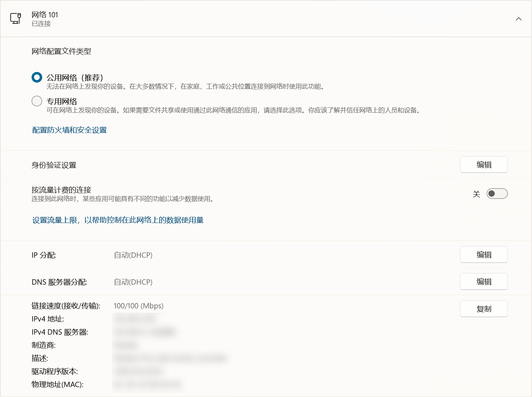Collapse the 网络 101 section chevron
Viewport: 532px width, 397px height.
click(x=519, y=19)
